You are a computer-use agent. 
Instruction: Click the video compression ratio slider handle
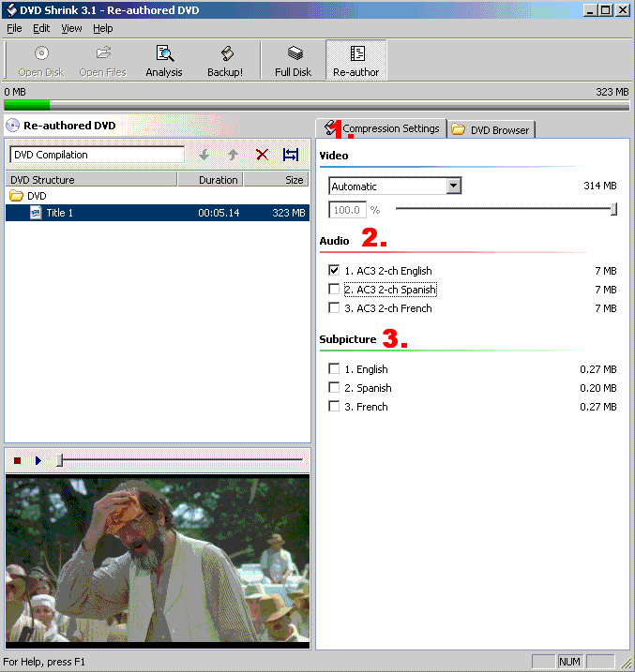click(x=614, y=209)
